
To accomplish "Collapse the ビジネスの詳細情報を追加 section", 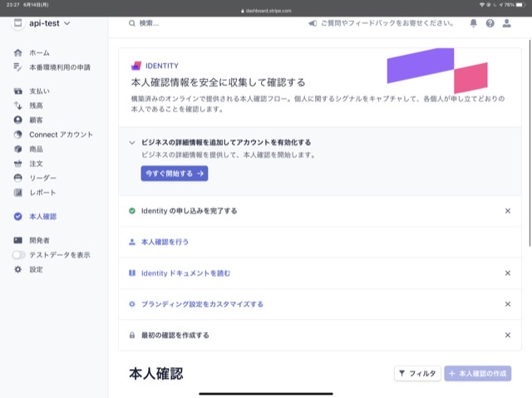I will pyautogui.click(x=132, y=143).
